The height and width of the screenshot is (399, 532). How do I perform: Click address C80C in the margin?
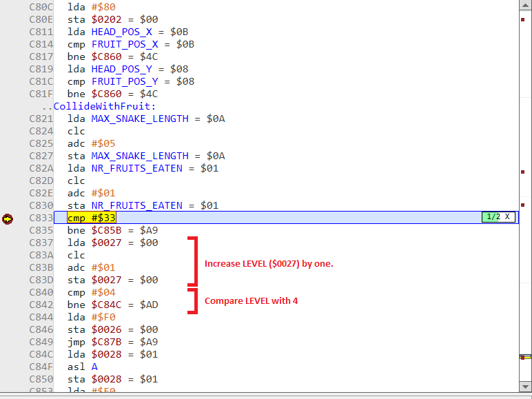point(41,7)
